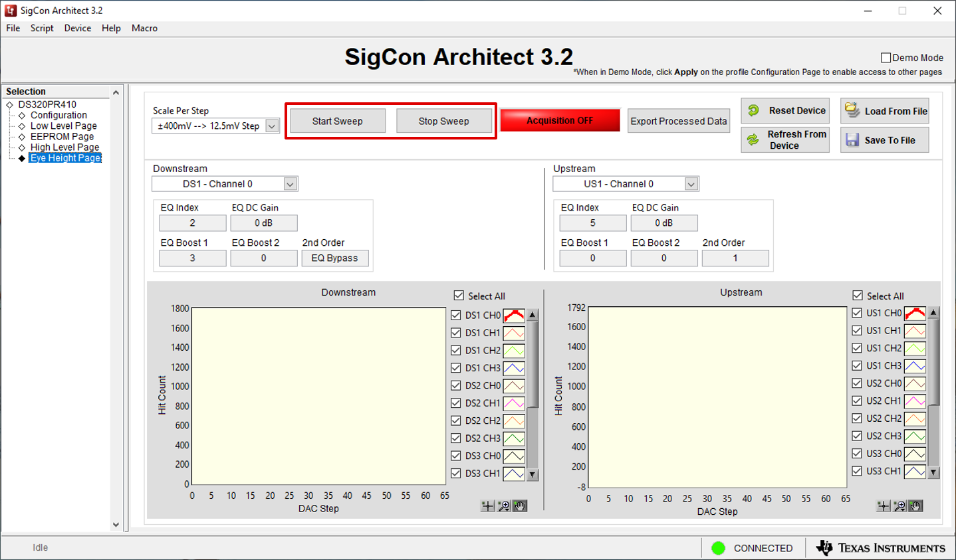Click the Upstream 2nd Order value field
956x560 pixels.
tap(735, 258)
